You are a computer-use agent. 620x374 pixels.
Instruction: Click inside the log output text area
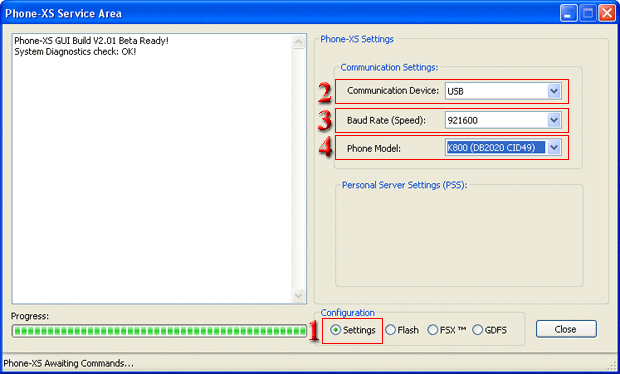[x=152, y=169]
